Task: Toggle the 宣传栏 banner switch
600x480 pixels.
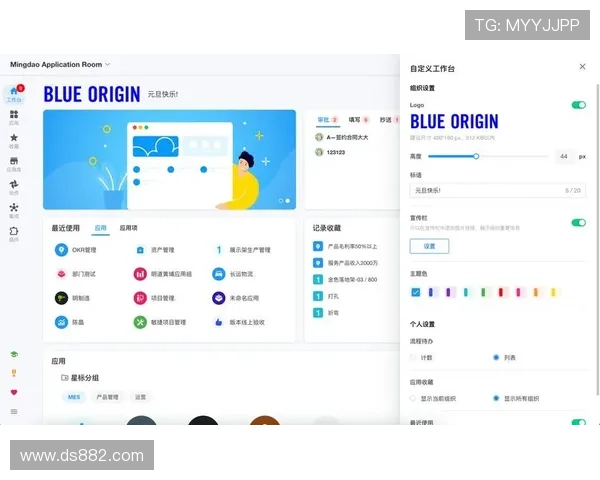Action: coord(579,223)
